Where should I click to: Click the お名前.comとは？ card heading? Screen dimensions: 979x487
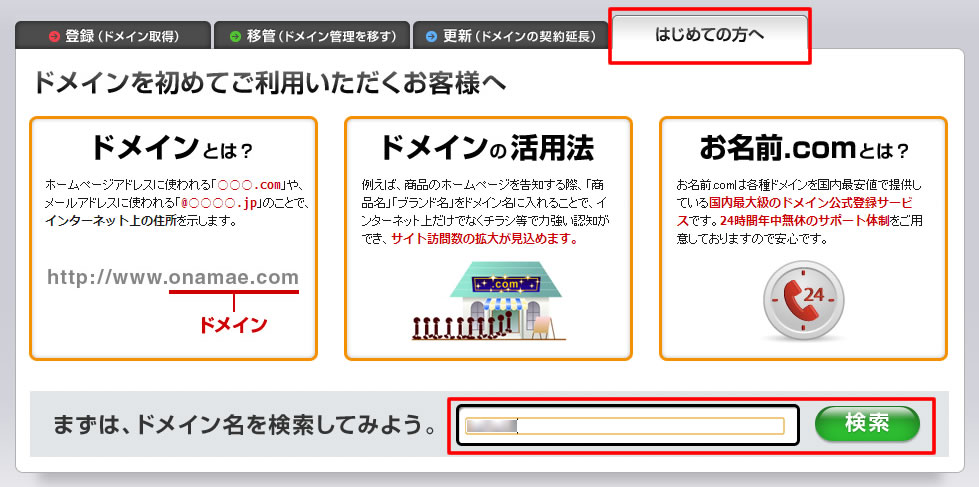pyautogui.click(x=804, y=149)
